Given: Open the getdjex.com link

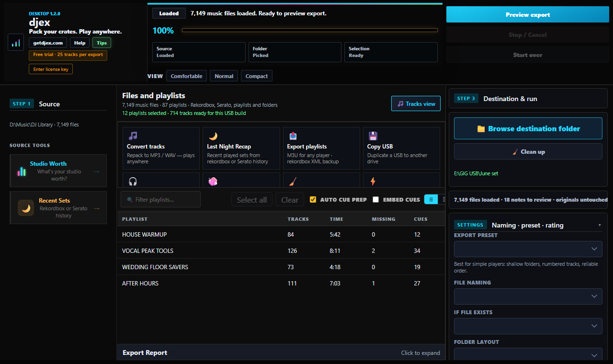Looking at the screenshot, I should point(48,43).
